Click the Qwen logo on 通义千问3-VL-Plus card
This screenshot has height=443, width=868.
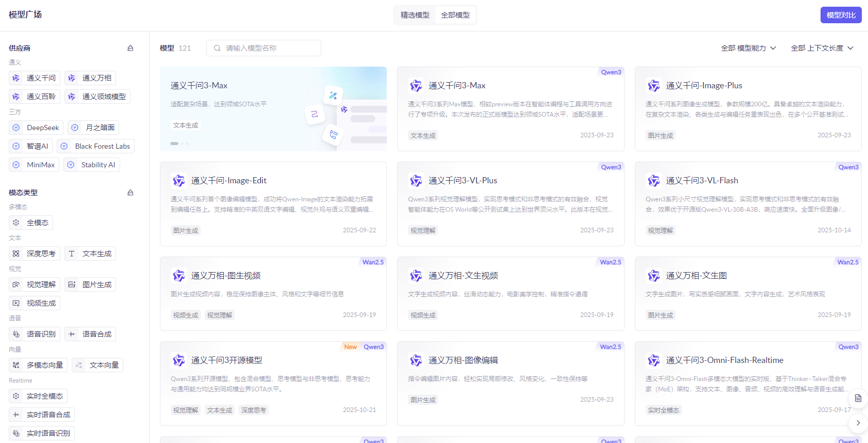pyautogui.click(x=416, y=181)
